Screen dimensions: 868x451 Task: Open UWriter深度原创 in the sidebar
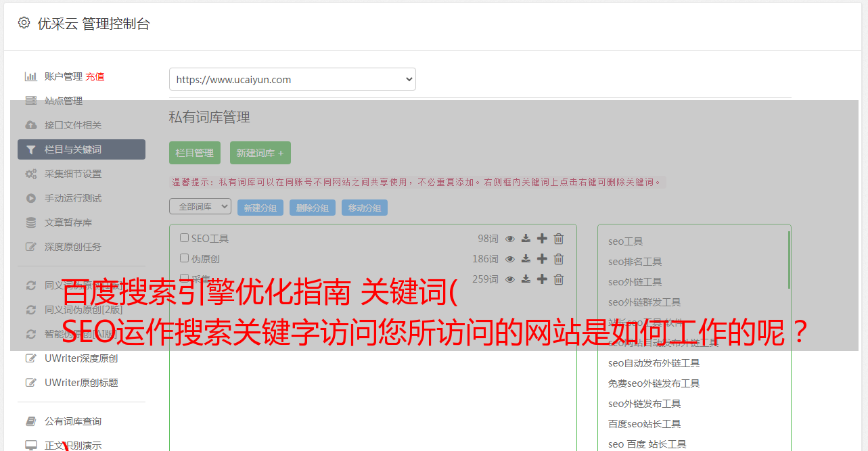(81, 358)
